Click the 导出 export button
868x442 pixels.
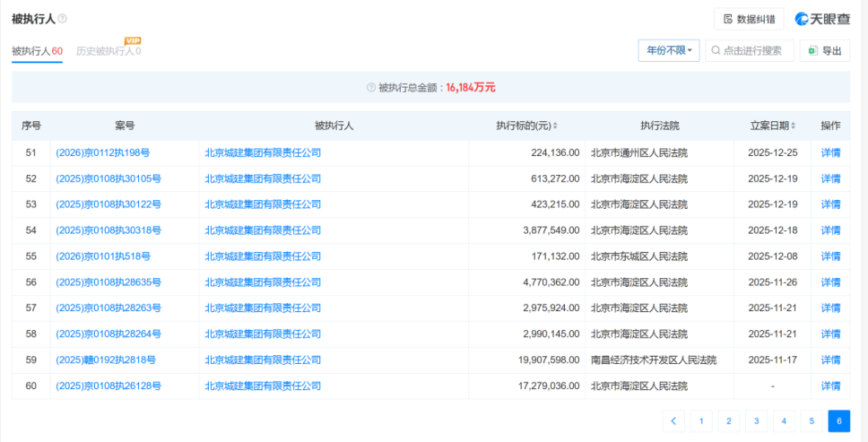click(x=824, y=51)
